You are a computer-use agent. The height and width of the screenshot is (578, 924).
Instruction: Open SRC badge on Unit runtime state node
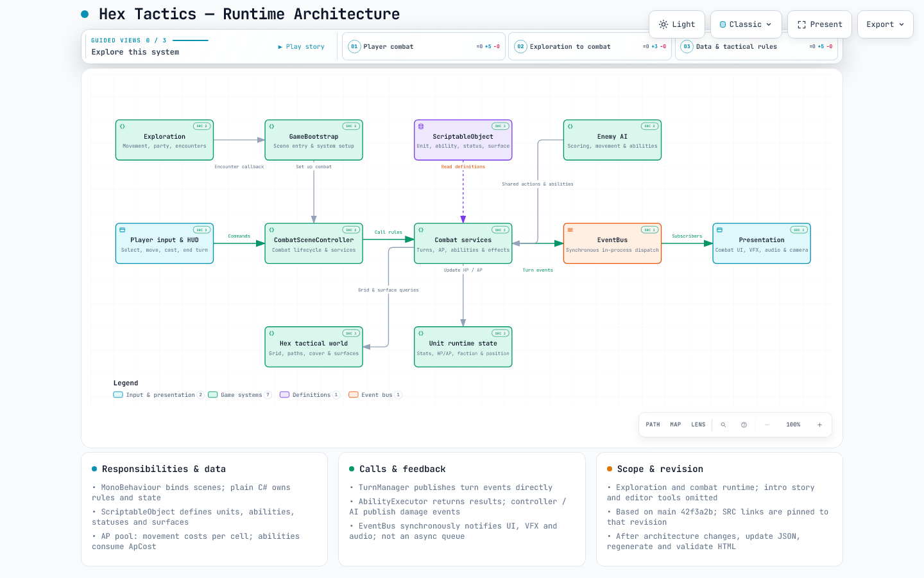[x=501, y=333]
